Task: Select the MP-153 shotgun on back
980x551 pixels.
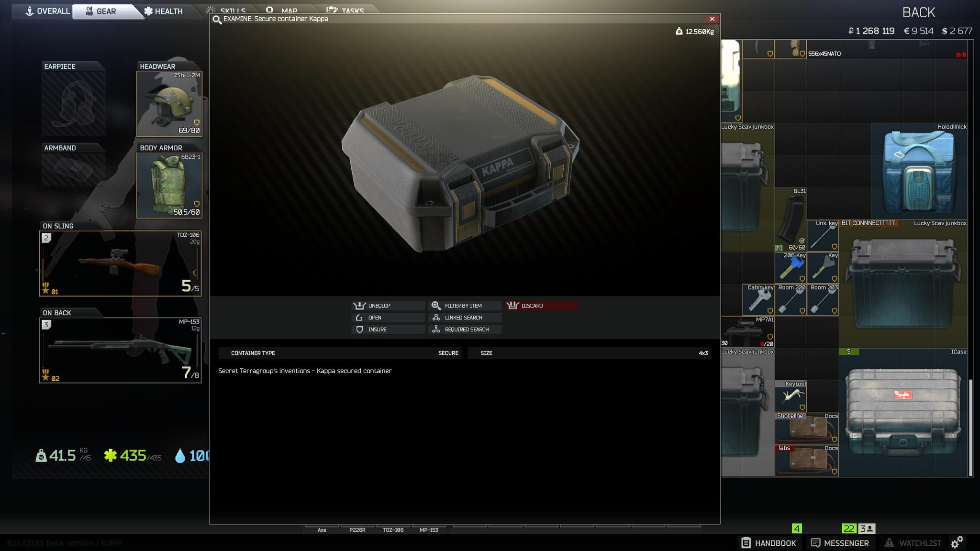Action: pyautogui.click(x=121, y=350)
